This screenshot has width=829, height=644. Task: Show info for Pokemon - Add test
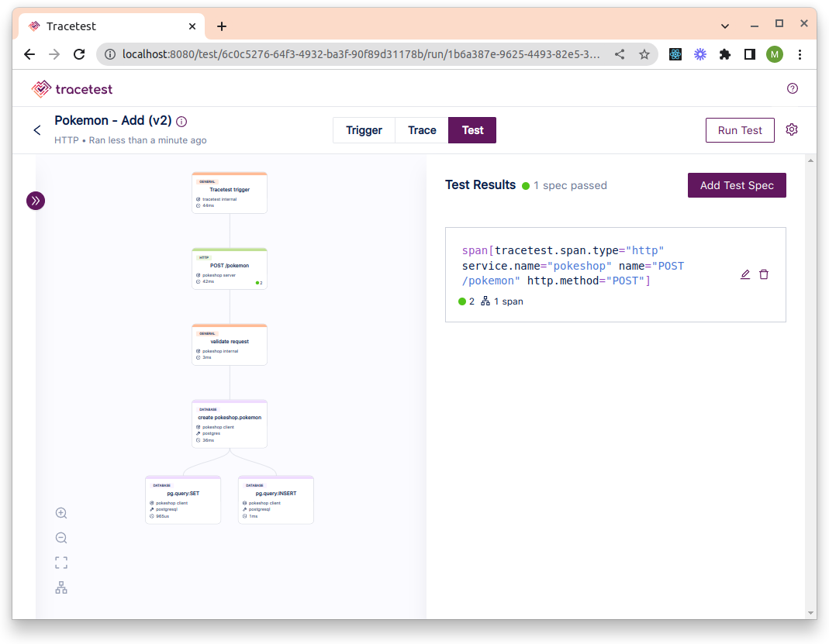181,122
